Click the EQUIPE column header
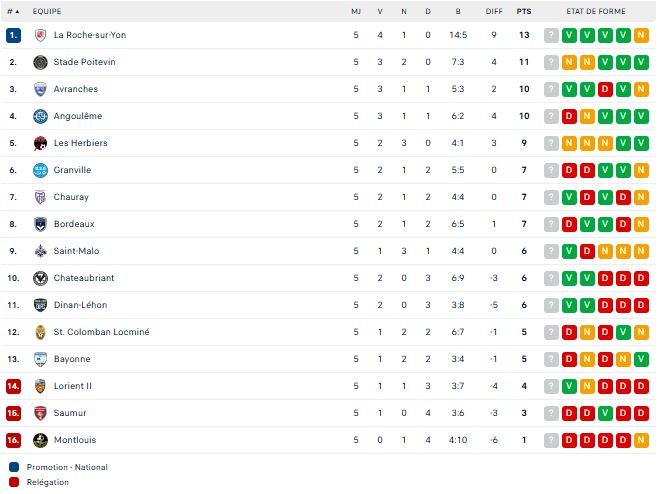The width and height of the screenshot is (661, 494). pos(47,11)
